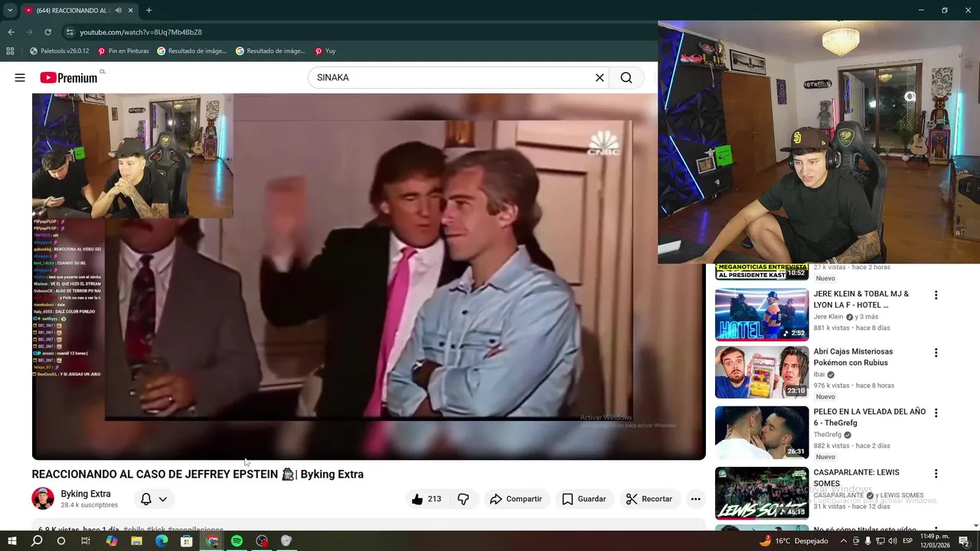
Task: Open Copilot from the taskbar
Action: (112, 541)
